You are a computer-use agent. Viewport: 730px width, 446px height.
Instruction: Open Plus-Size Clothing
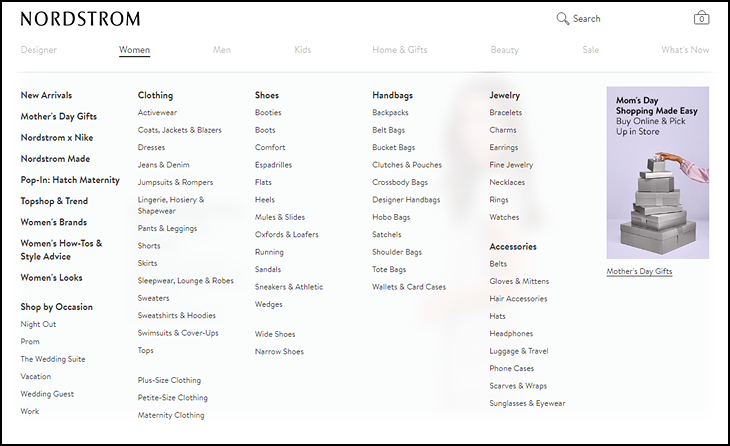coord(169,380)
